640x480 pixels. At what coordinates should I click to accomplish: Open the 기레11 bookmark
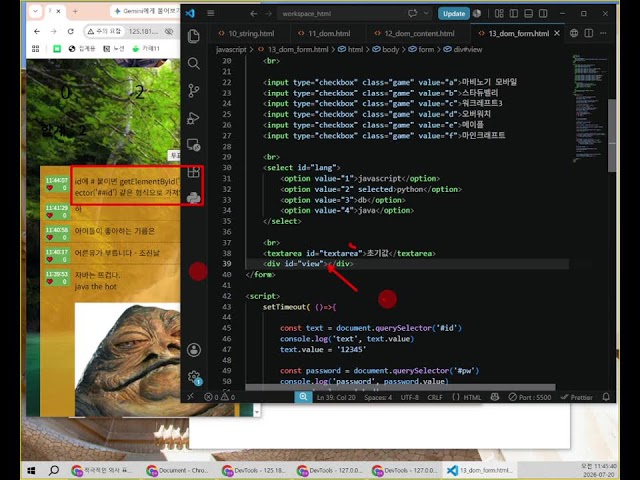[x=146, y=49]
